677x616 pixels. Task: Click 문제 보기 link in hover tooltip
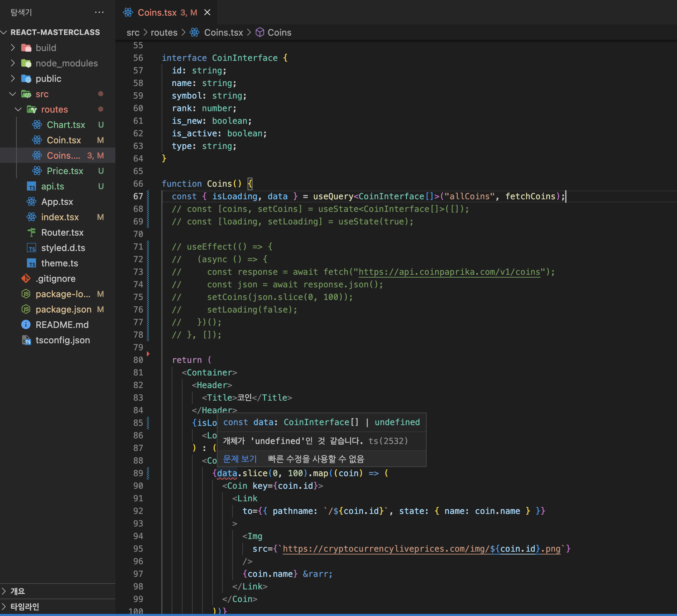pyautogui.click(x=240, y=459)
